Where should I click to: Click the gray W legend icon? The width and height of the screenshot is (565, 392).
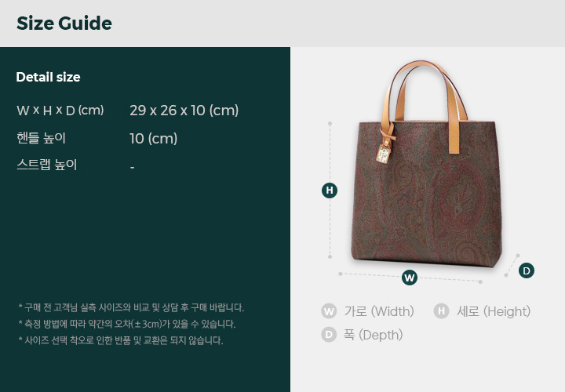329,311
